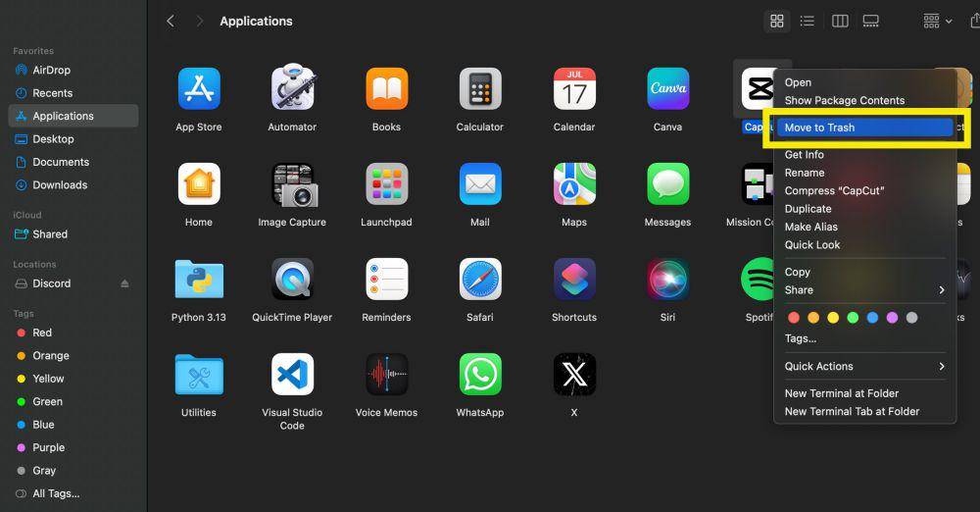The image size is (980, 512).
Task: Select the Canva app icon
Action: click(667, 89)
